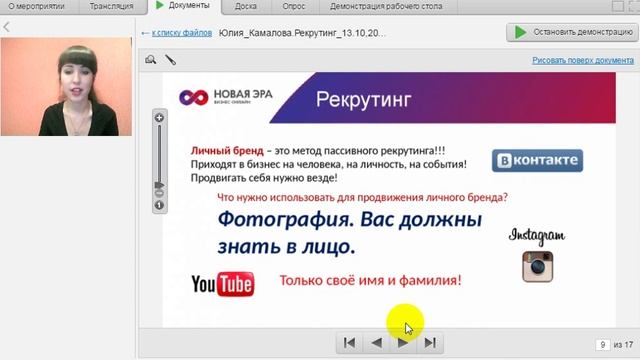Select the magnifier zoom tool icon
Screen dimensions: 640x360
[x=150, y=60]
